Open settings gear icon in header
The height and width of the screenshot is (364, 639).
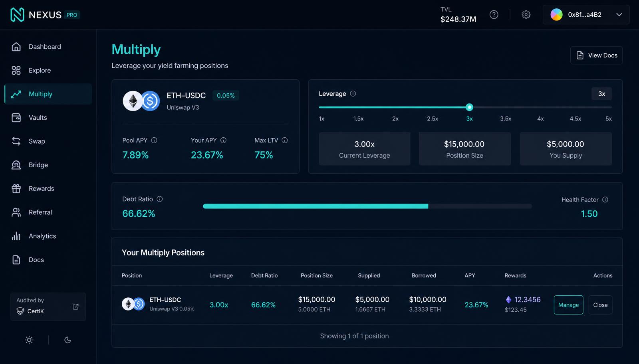(526, 15)
